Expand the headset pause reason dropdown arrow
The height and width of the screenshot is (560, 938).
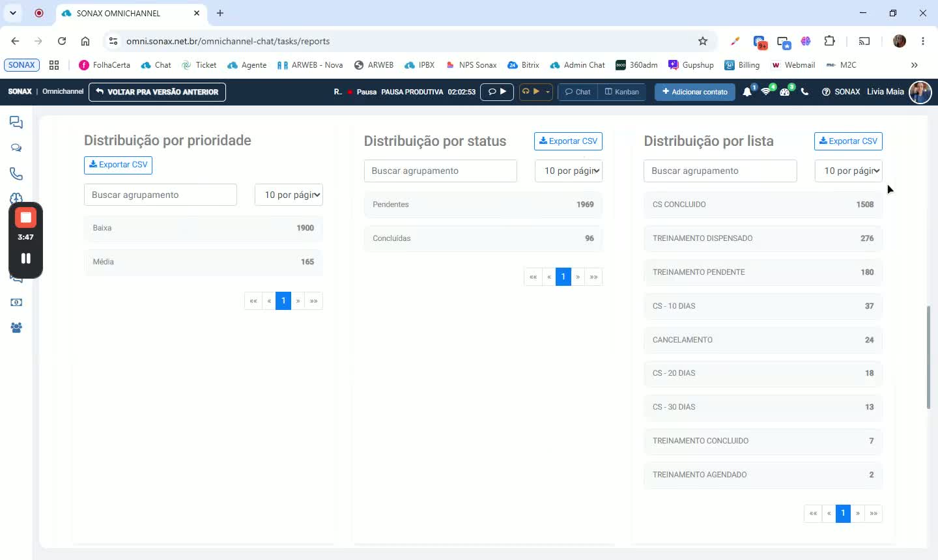(548, 92)
